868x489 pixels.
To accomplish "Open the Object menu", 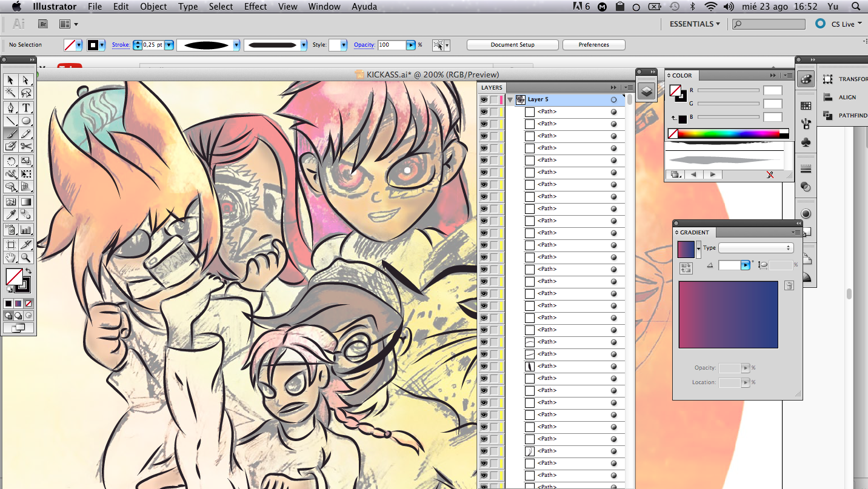I will (x=153, y=7).
